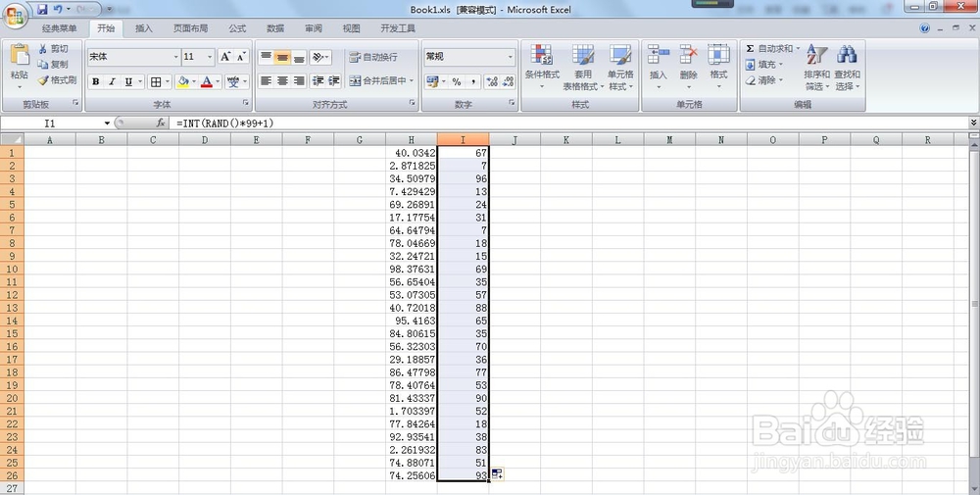Open the Fill (填充) dropdown
980x495 pixels.
click(x=763, y=65)
